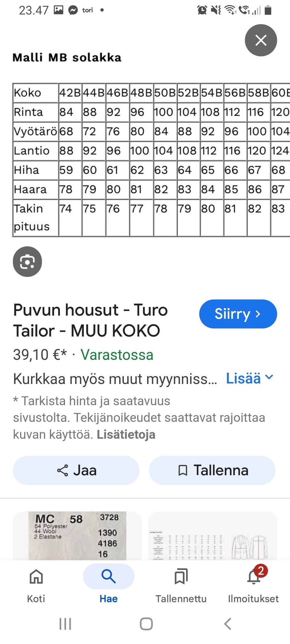The height and width of the screenshot is (644, 290).
Task: Dismiss the image panel with X
Action: click(x=261, y=40)
